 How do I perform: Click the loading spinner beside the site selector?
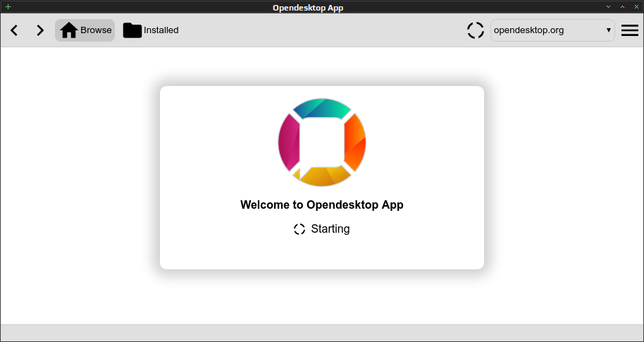pos(476,30)
